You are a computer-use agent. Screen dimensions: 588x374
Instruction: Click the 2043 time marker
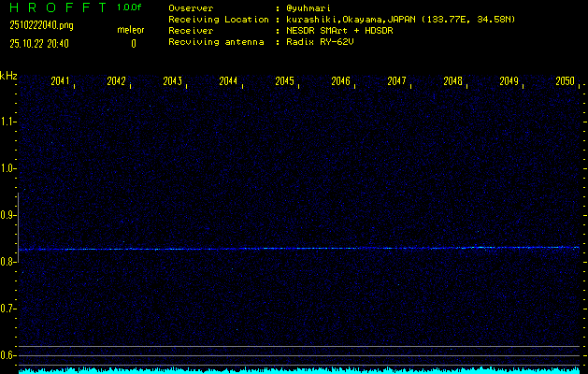(x=172, y=82)
